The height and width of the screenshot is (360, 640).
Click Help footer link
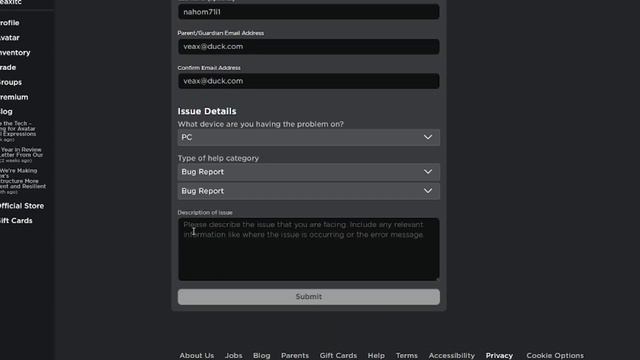tap(376, 356)
